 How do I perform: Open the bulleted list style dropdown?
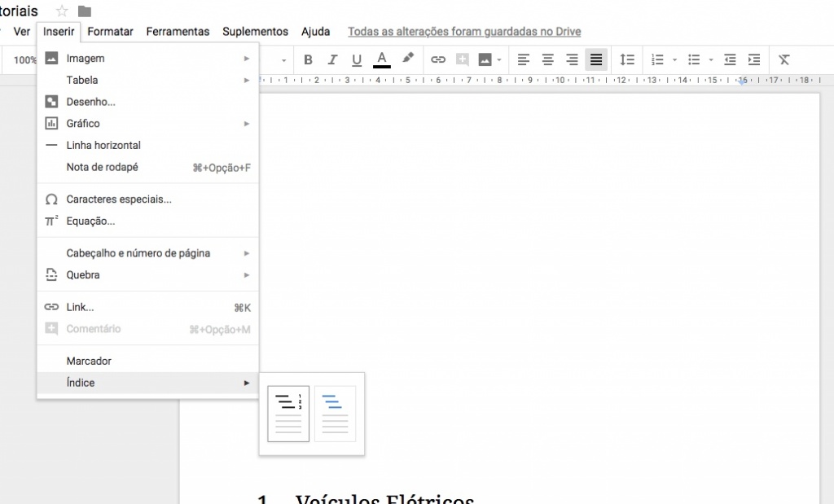click(x=710, y=59)
